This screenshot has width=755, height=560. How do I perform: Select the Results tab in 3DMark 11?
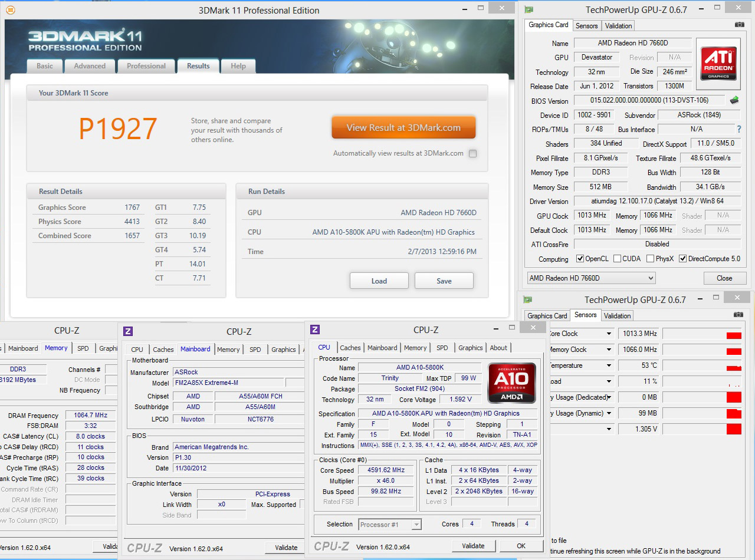coord(198,66)
